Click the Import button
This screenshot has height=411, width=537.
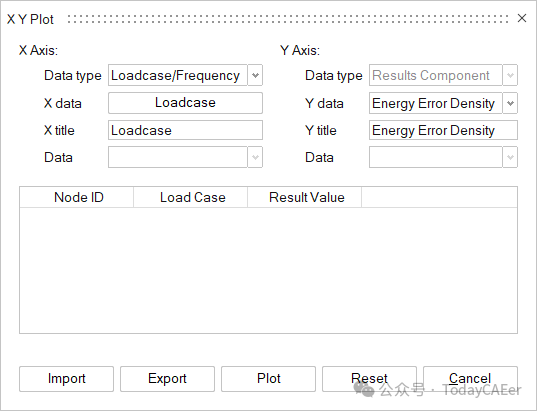[x=66, y=379]
